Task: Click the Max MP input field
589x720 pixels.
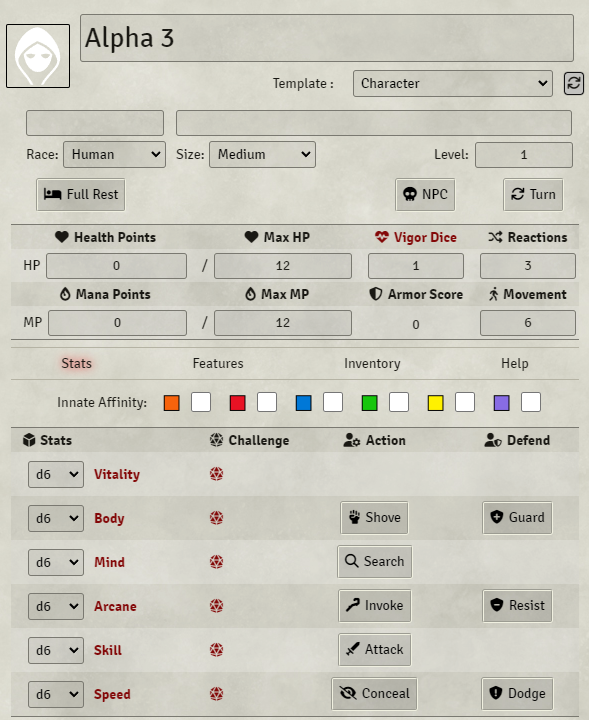Action: (283, 323)
